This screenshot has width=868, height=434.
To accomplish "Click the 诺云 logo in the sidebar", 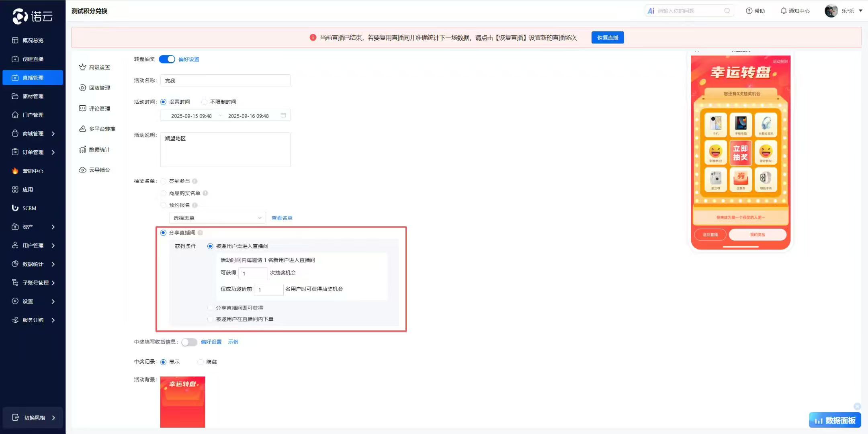I will coord(33,16).
